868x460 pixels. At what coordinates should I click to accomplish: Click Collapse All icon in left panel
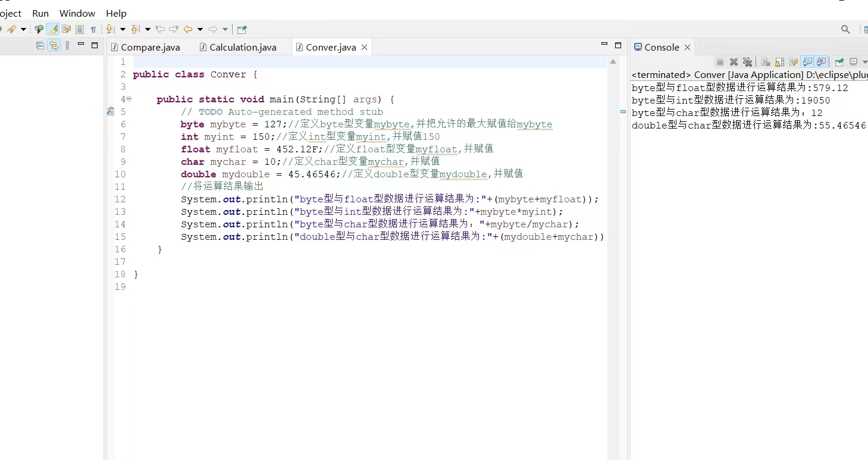click(40, 45)
